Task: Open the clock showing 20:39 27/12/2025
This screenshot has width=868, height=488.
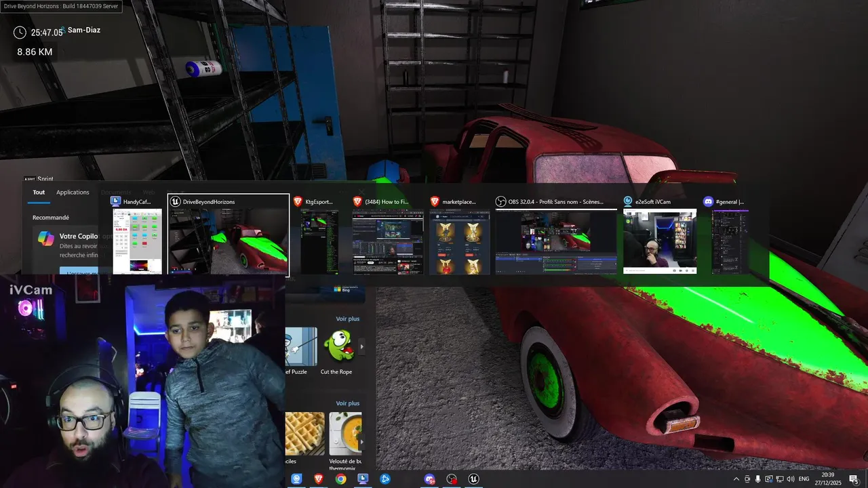Action: (827, 479)
